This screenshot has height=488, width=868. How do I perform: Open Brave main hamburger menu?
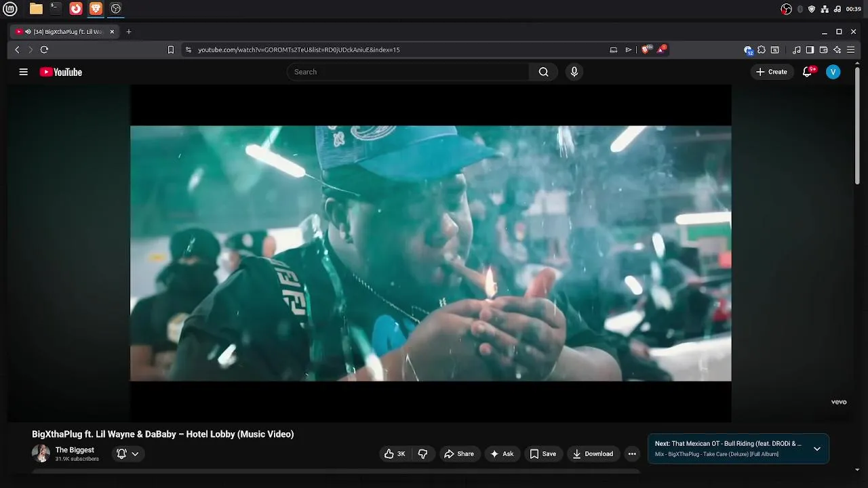tap(851, 49)
